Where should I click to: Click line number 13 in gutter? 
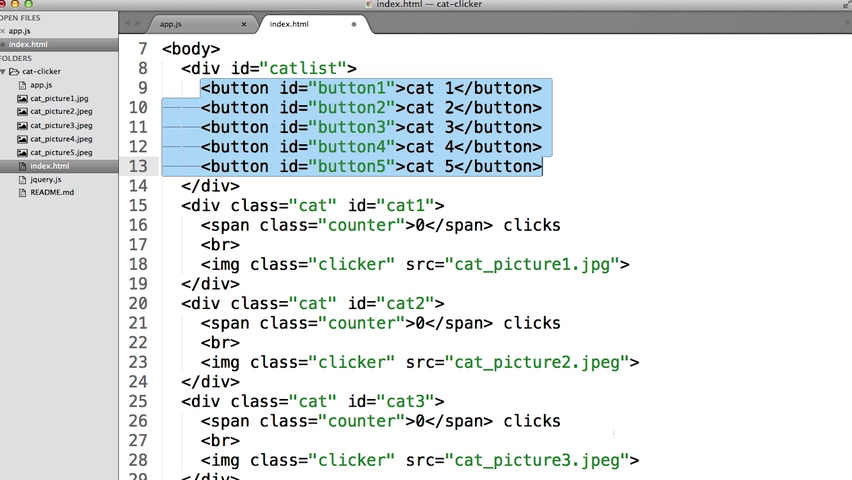pos(138,166)
